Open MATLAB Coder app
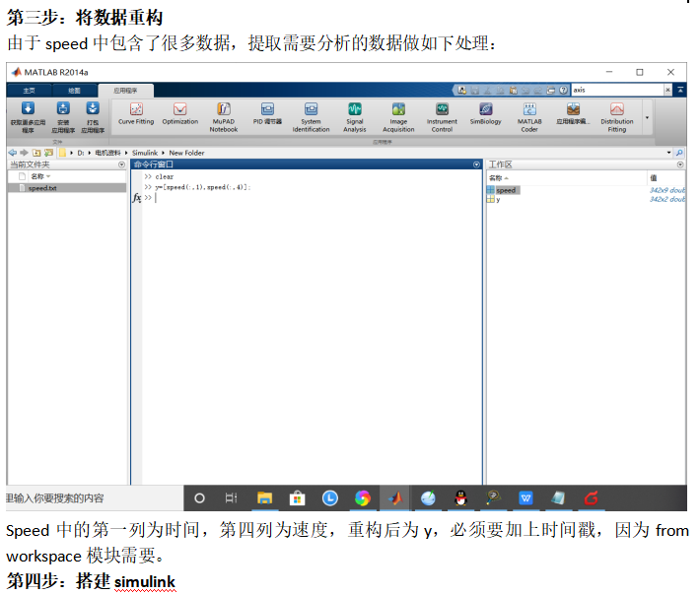This screenshot has width=700, height=595. pyautogui.click(x=529, y=117)
